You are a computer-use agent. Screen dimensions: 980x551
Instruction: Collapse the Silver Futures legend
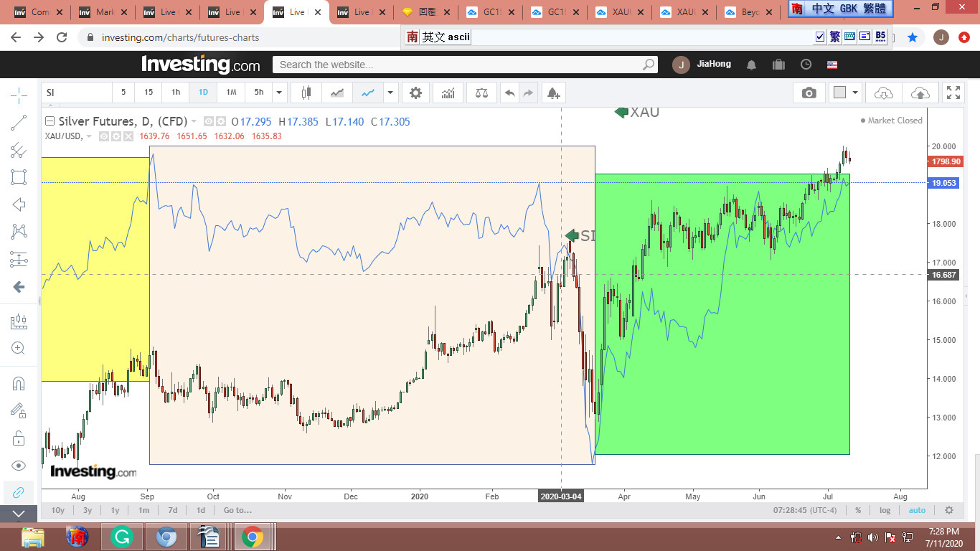coord(50,121)
